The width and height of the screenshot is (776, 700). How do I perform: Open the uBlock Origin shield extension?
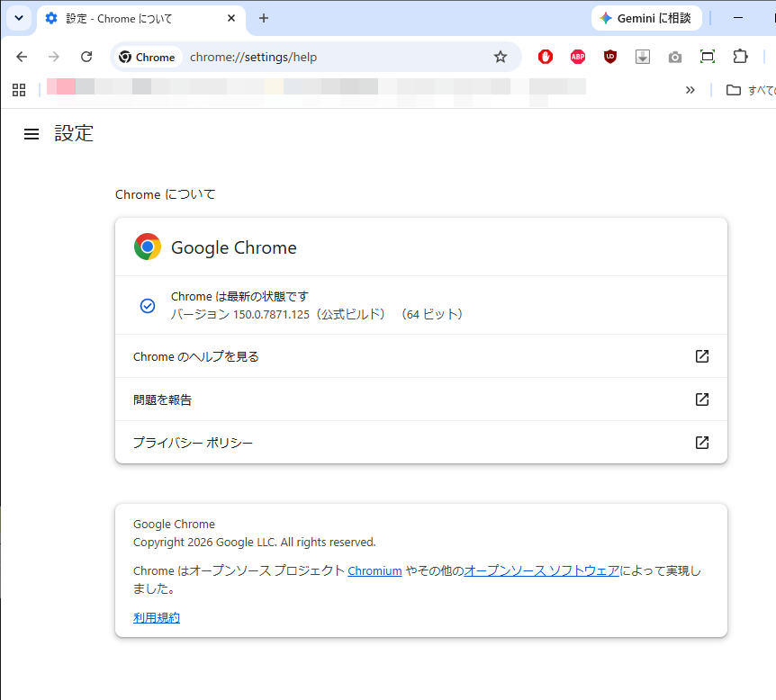point(610,57)
